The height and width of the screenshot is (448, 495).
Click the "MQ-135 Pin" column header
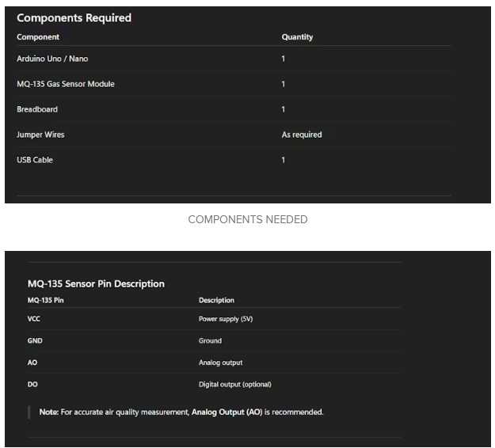(45, 301)
